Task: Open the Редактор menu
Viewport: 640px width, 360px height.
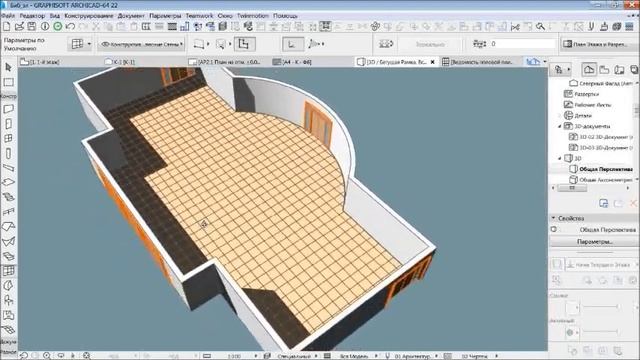Action: [x=32, y=16]
